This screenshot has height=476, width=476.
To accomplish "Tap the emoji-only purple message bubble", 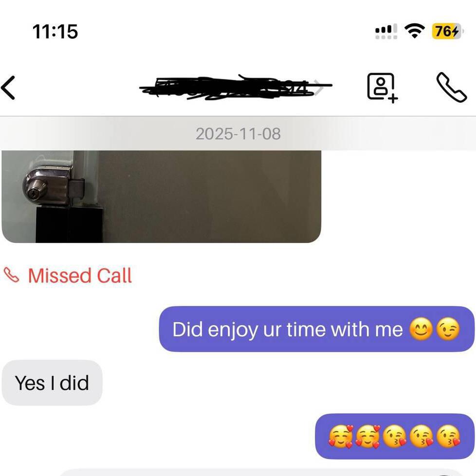I will click(x=395, y=436).
